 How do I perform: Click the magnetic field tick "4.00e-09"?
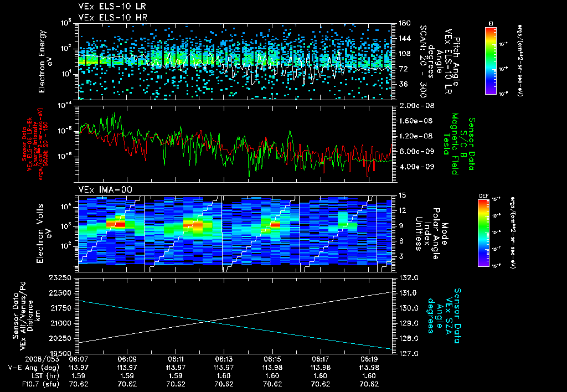pyautogui.click(x=416, y=167)
